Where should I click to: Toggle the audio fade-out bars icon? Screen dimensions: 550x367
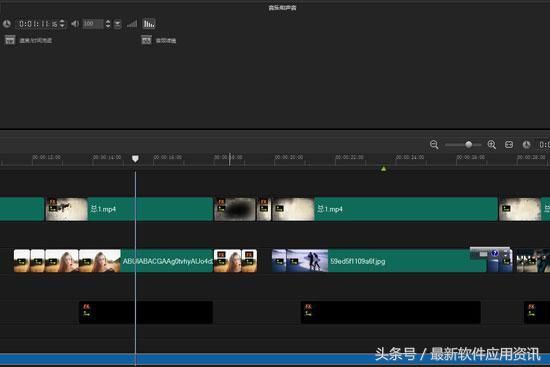(x=149, y=24)
